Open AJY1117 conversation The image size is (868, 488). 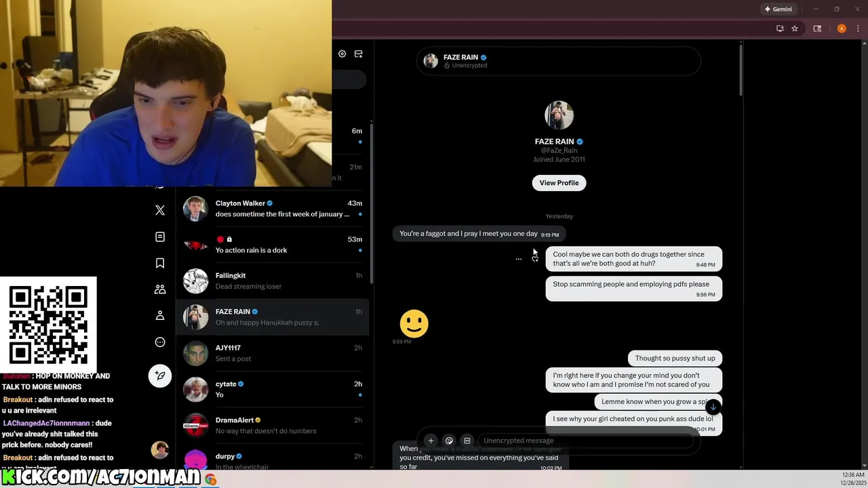point(273,353)
